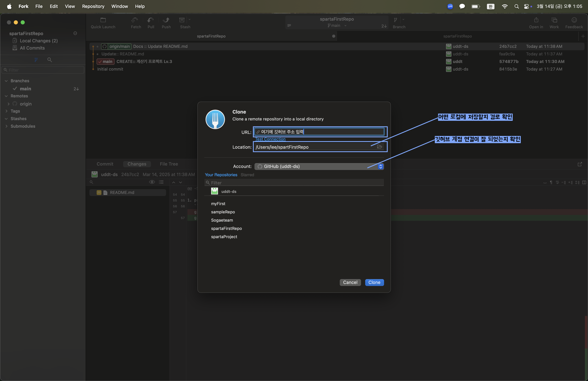This screenshot has height=381, width=588.
Task: Send Feedback using smiley icon
Action: (x=574, y=20)
